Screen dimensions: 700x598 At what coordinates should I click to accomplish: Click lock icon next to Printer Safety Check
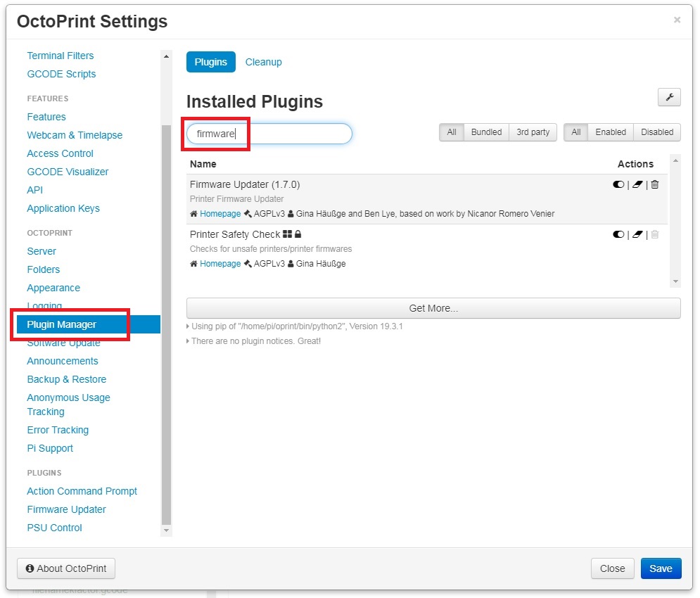point(298,234)
